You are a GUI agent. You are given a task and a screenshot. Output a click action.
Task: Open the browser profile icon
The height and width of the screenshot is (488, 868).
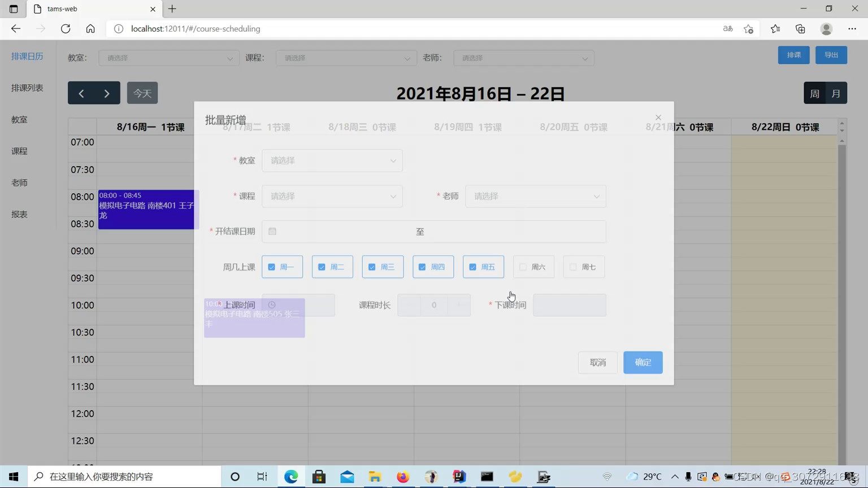click(x=826, y=29)
